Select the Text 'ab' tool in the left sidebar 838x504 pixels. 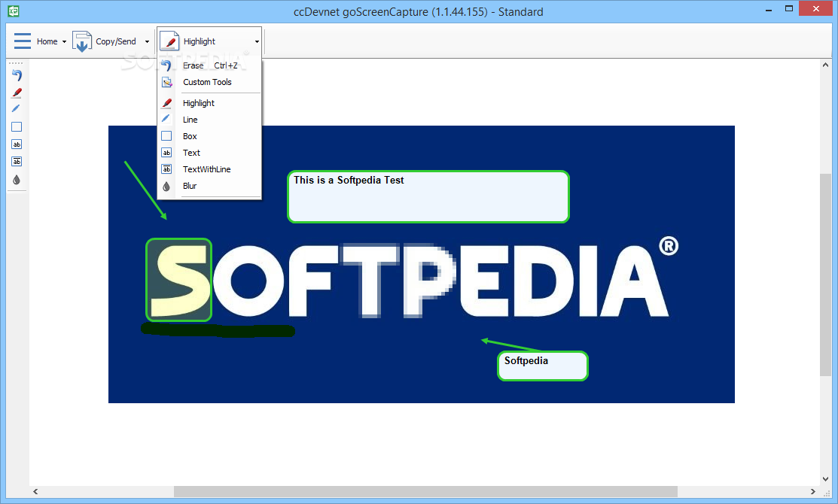pos(17,144)
